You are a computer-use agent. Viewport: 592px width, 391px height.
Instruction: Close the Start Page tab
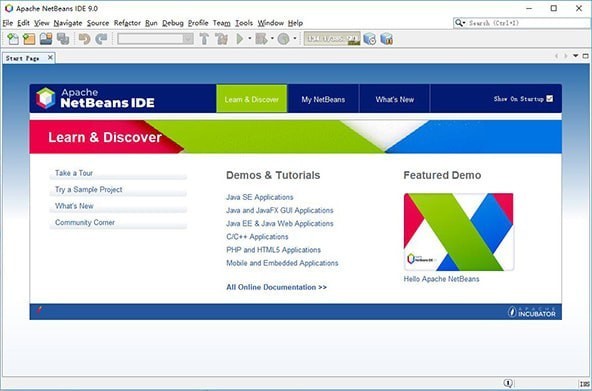[x=50, y=58]
